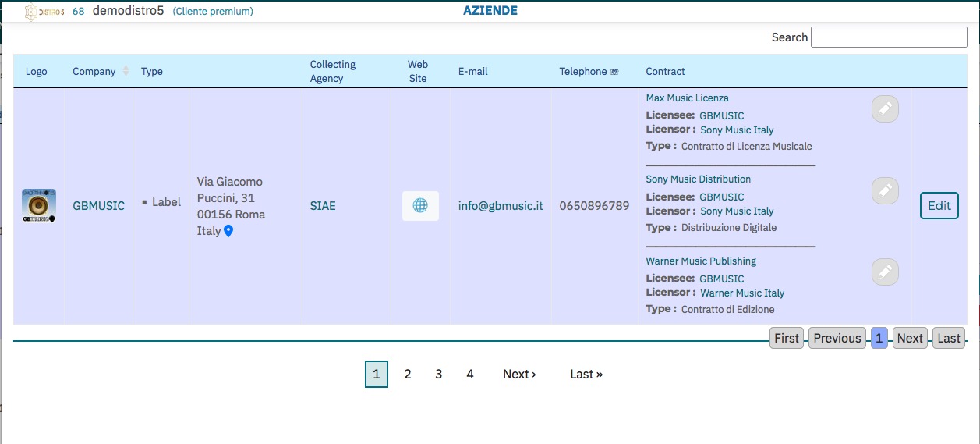Open SIAE collecting agency link
The width and height of the screenshot is (980, 444).
coord(323,206)
